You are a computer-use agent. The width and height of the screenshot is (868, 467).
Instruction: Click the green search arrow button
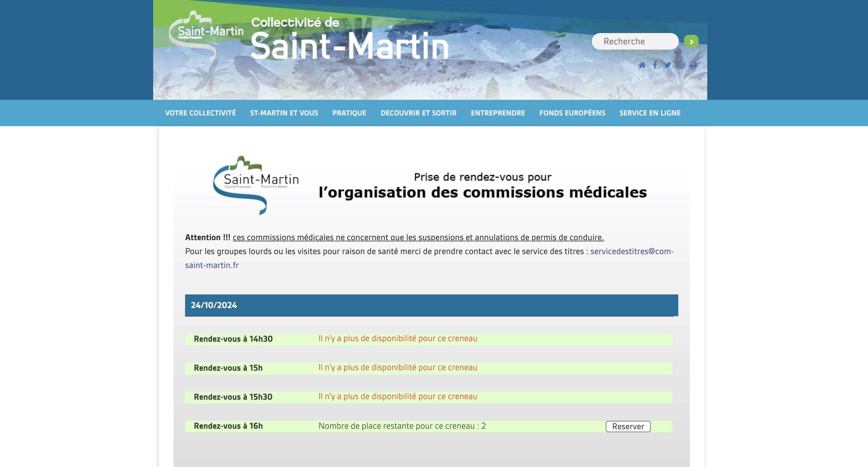tap(691, 41)
